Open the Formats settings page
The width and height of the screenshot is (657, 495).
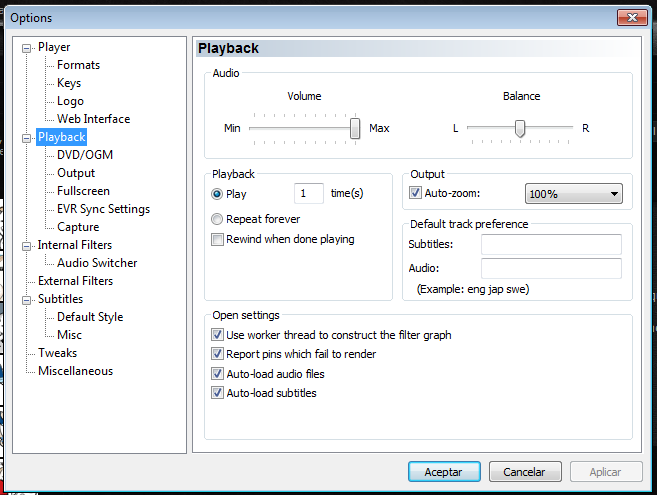[78, 65]
